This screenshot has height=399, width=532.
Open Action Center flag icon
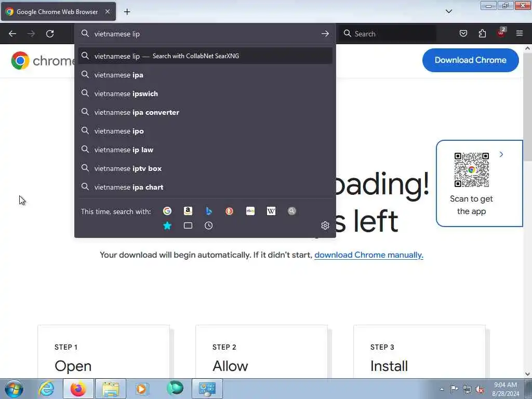coord(454,389)
